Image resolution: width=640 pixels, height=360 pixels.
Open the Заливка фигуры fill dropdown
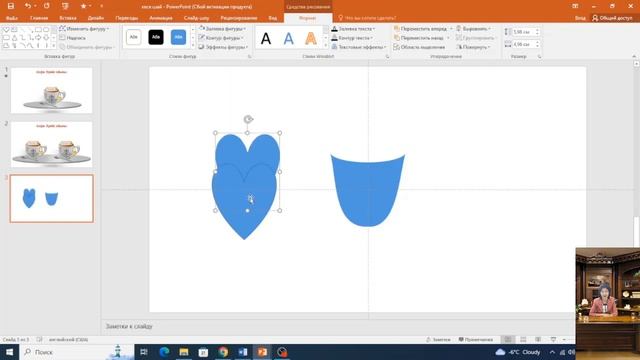pyautogui.click(x=222, y=29)
